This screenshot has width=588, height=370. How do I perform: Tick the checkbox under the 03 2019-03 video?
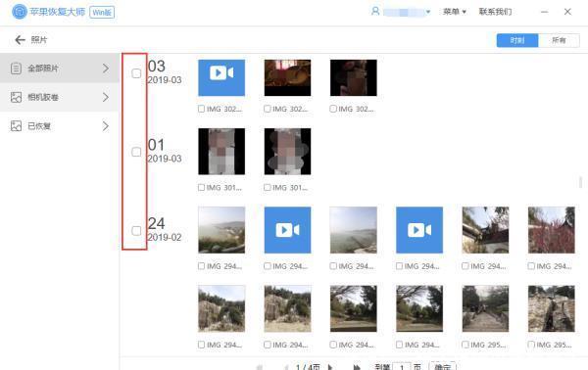point(201,109)
